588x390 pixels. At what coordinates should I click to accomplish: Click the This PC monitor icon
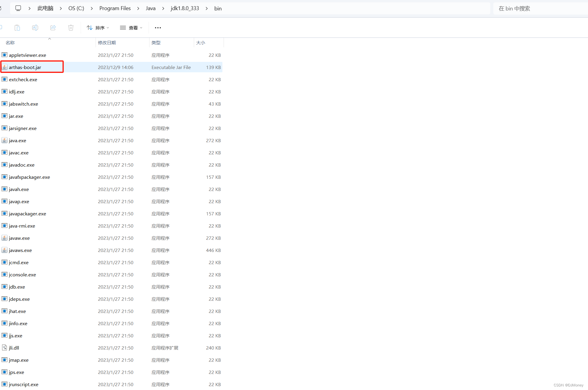(x=18, y=8)
